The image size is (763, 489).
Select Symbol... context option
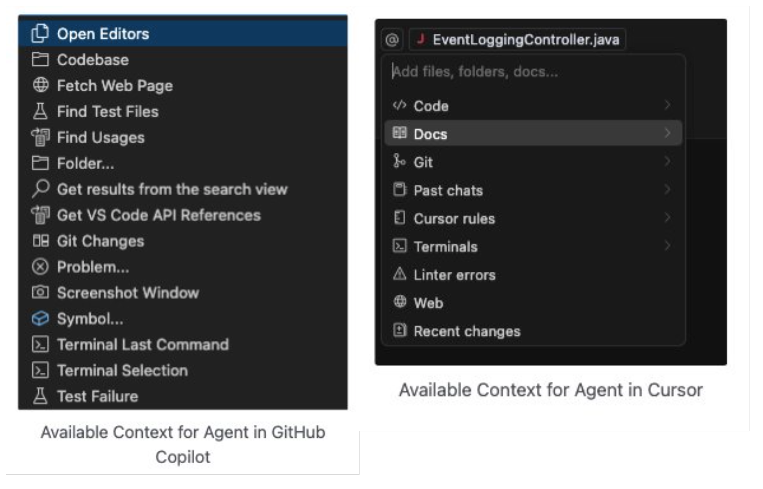click(x=183, y=319)
